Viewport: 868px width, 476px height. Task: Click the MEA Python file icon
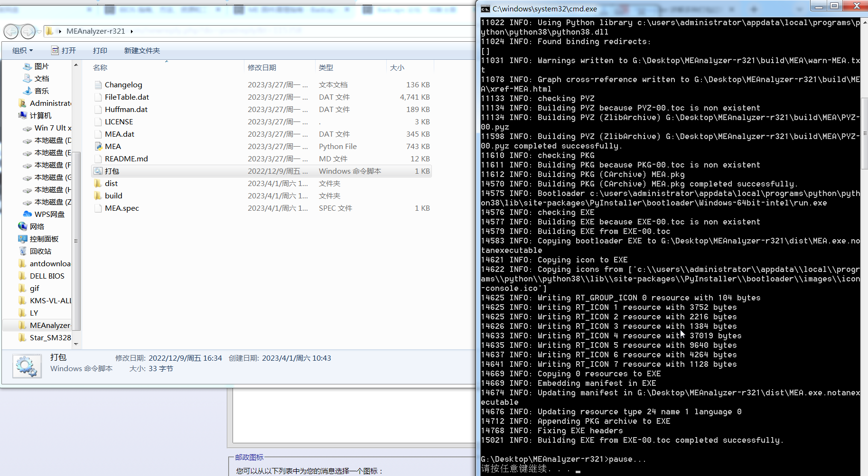(x=98, y=146)
